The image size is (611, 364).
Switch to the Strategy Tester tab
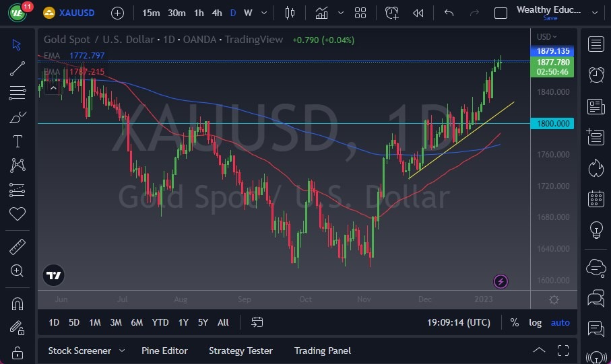(240, 351)
